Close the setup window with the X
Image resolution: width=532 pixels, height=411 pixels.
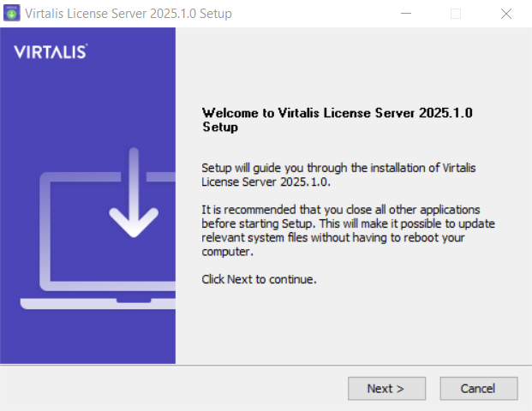coord(506,14)
